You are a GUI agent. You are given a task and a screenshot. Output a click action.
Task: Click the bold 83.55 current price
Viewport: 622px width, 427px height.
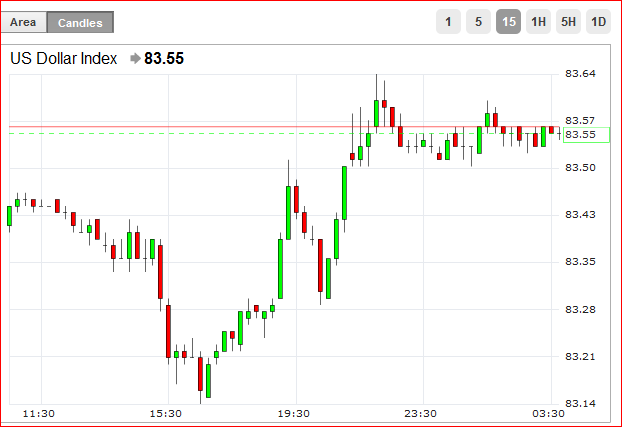point(164,58)
